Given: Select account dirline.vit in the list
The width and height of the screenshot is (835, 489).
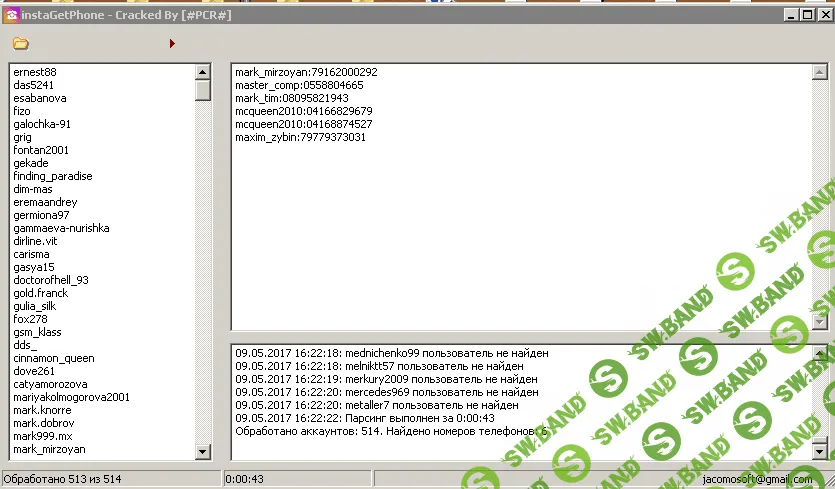Looking at the screenshot, I should tap(35, 241).
